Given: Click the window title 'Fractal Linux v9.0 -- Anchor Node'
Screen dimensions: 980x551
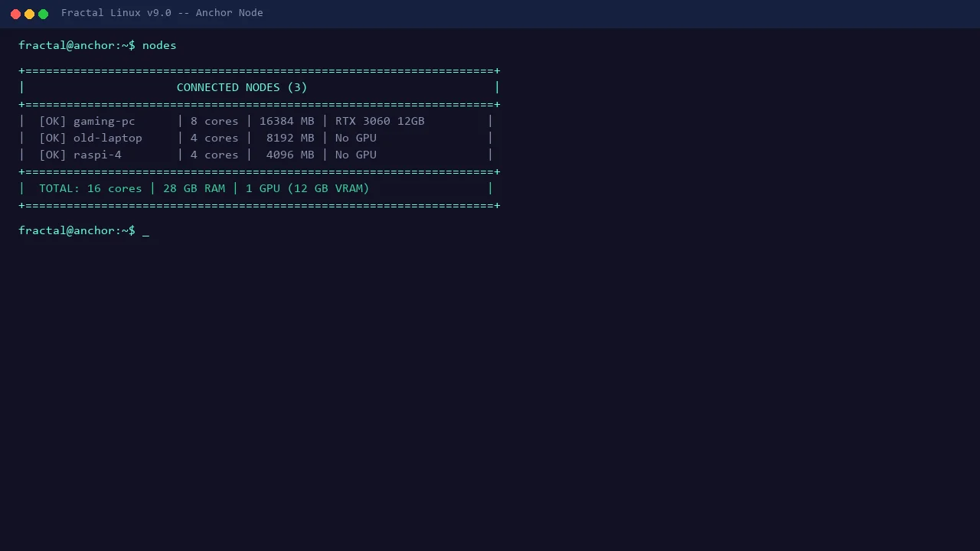Looking at the screenshot, I should [x=162, y=13].
